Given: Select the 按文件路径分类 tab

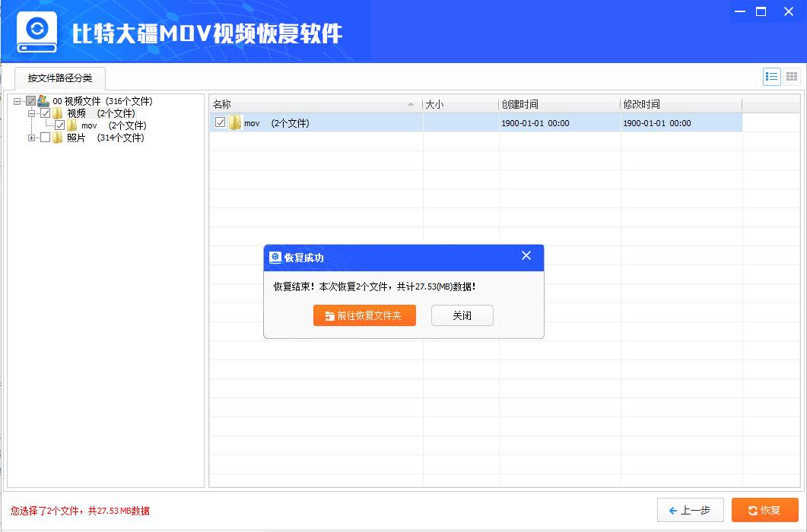Looking at the screenshot, I should tap(59, 78).
